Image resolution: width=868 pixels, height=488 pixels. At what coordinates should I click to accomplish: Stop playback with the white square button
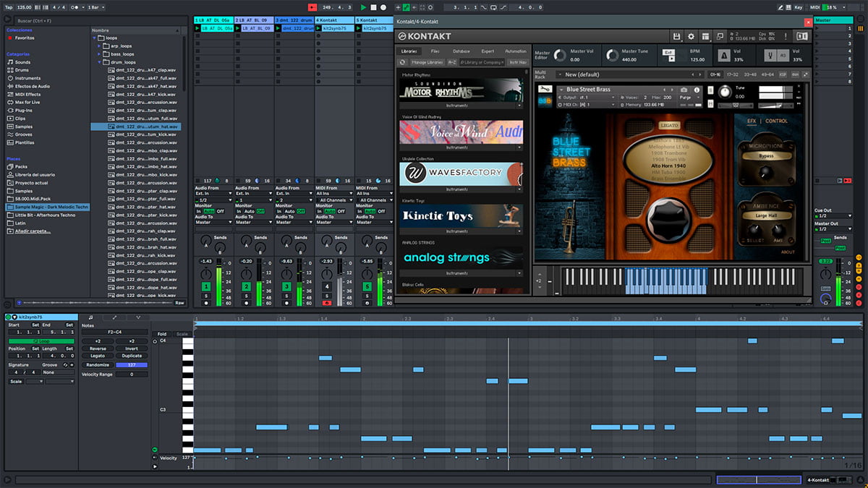click(x=373, y=7)
